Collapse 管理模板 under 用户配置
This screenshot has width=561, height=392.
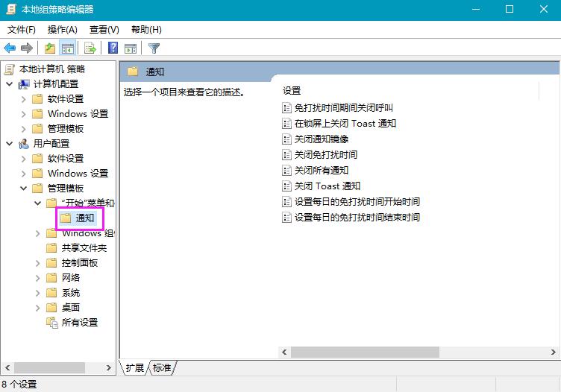coord(24,189)
